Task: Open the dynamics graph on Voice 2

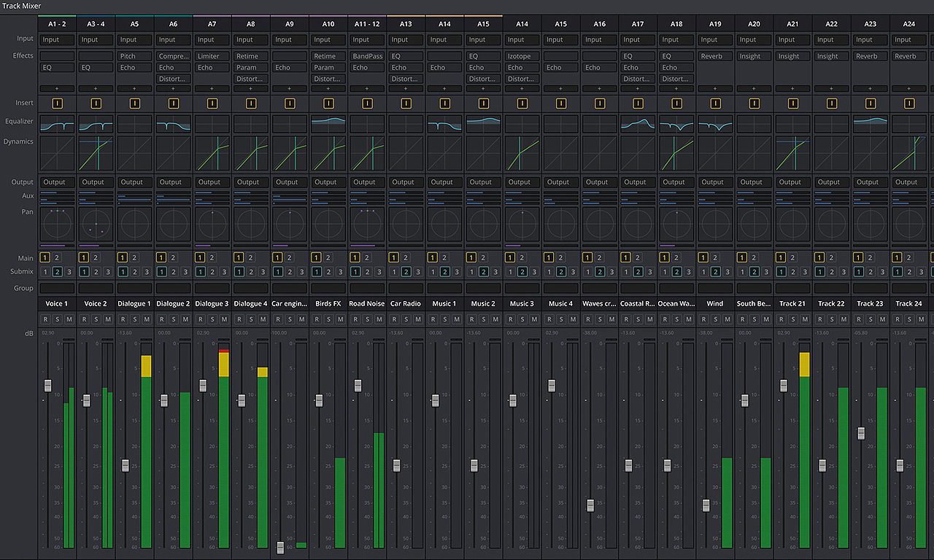Action: pos(96,153)
